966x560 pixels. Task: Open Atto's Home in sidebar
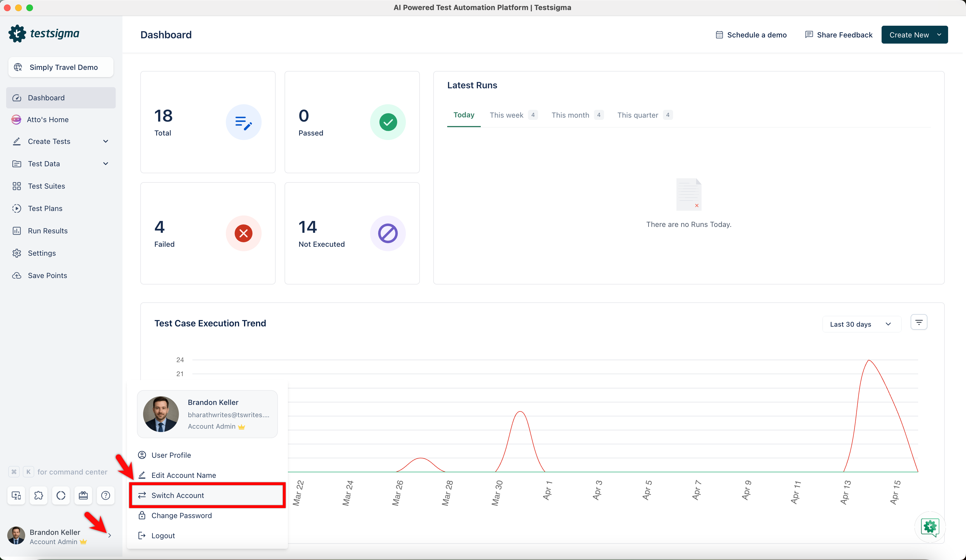pos(48,120)
